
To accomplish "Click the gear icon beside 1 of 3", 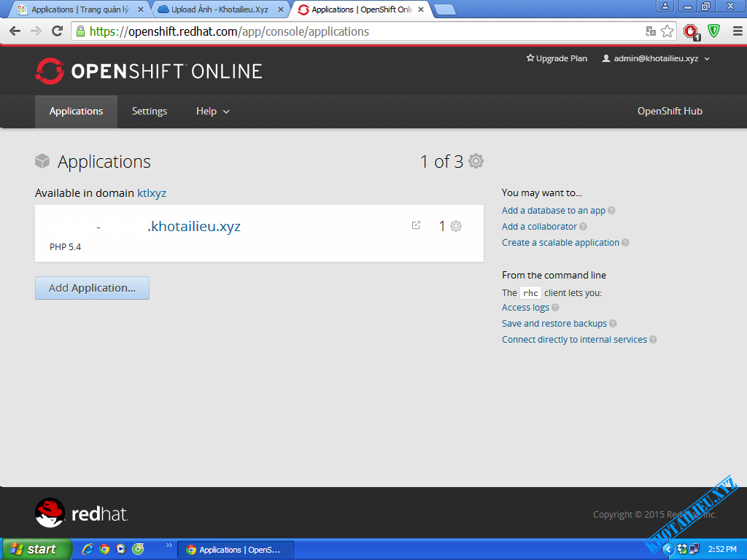I will click(476, 161).
